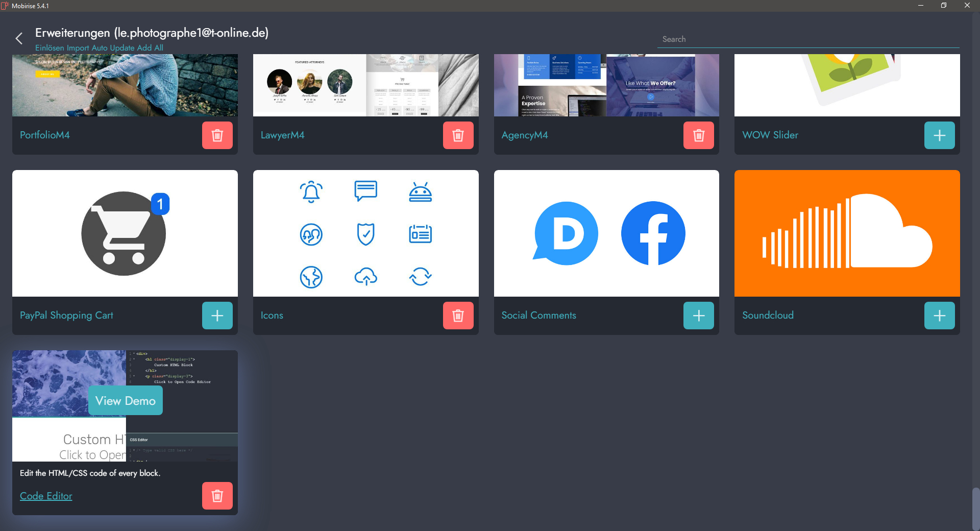Screen dimensions: 980x531
Task: Click the WOW Slider title text
Action: click(x=770, y=135)
